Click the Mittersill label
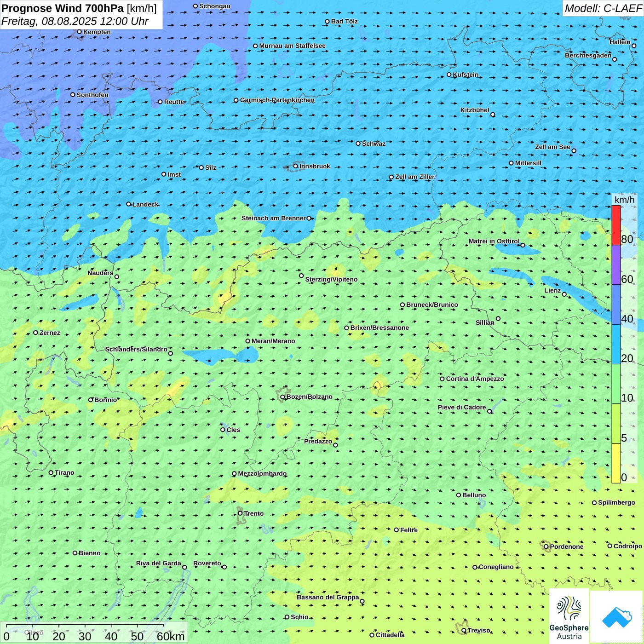Viewport: 644px width, 644px height. click(528, 163)
